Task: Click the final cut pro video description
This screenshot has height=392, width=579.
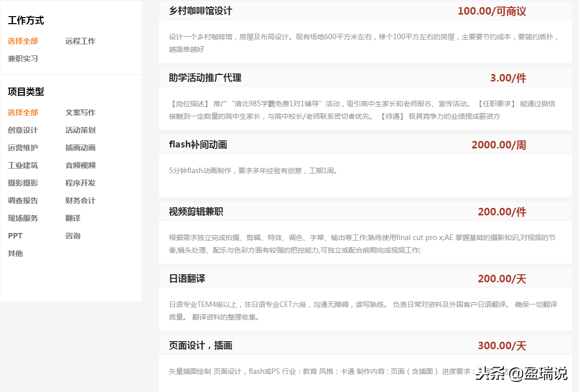Action: [362, 244]
